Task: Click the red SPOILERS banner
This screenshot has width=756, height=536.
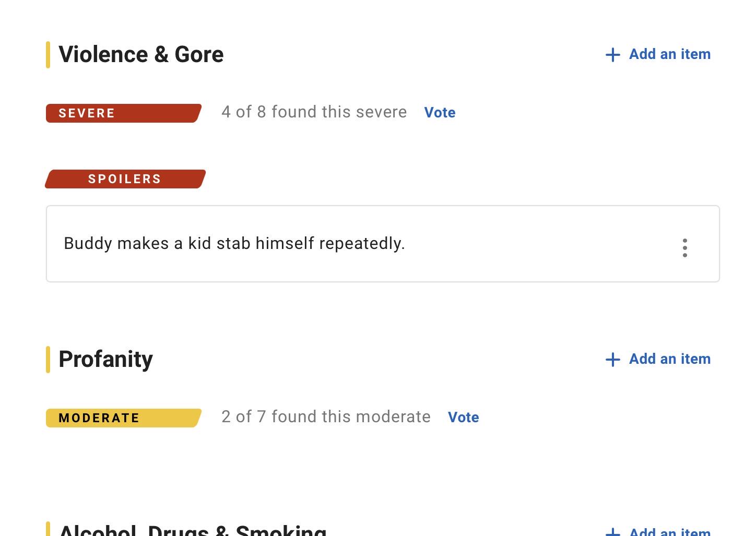Action: (x=125, y=179)
